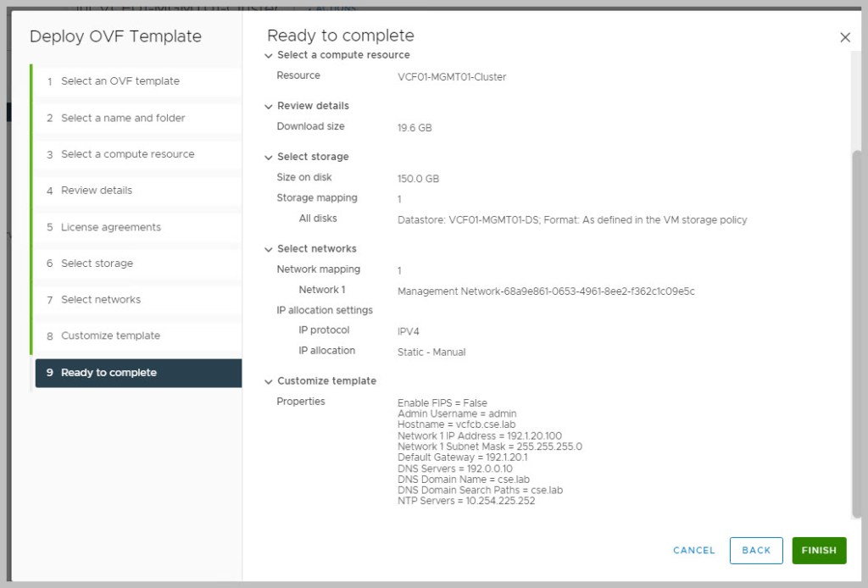The width and height of the screenshot is (868, 588).
Task: Click the vertical scrollbar in the summary pane
Action: pos(855,330)
